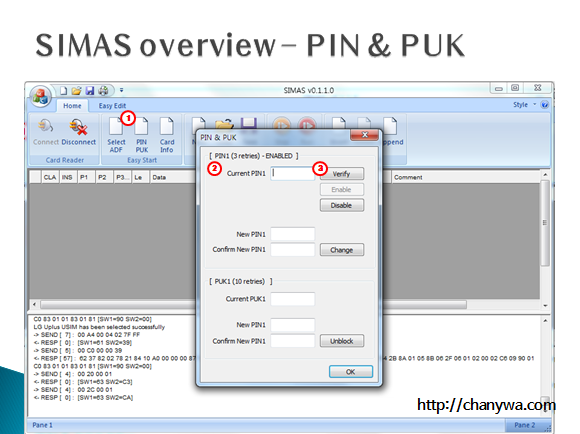580x434 pixels.
Task: Click the P1 column header
Action: coord(86,177)
